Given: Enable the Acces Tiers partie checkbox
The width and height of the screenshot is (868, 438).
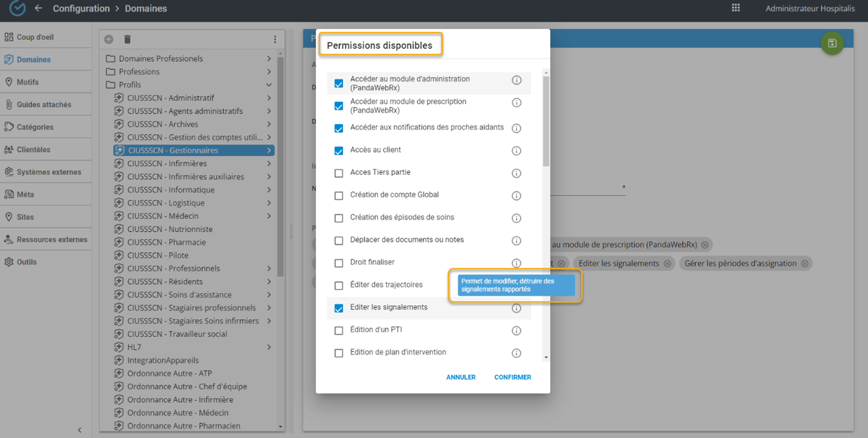Looking at the screenshot, I should [x=339, y=173].
